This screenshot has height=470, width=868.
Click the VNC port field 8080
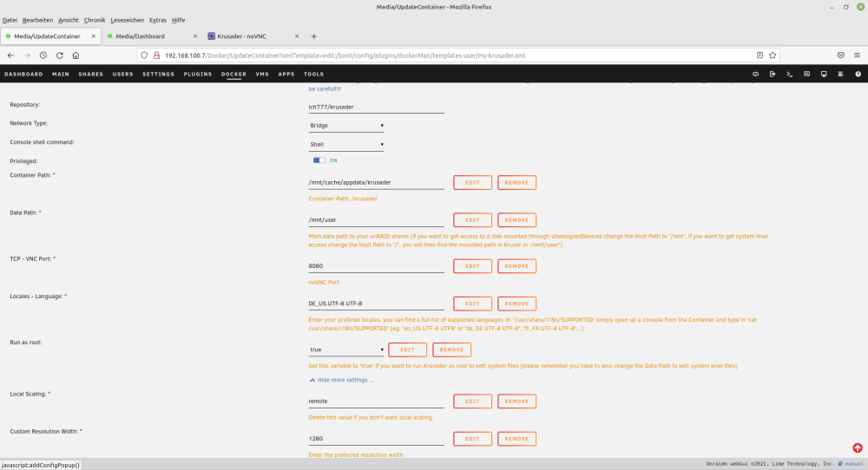pos(376,266)
